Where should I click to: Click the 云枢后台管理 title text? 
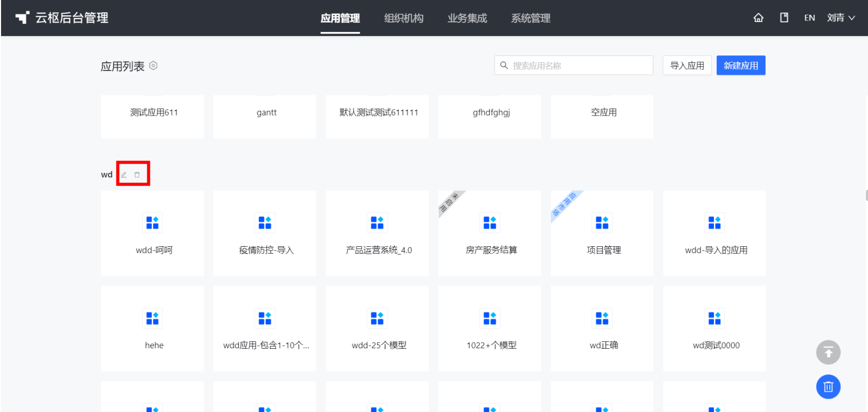(x=72, y=18)
